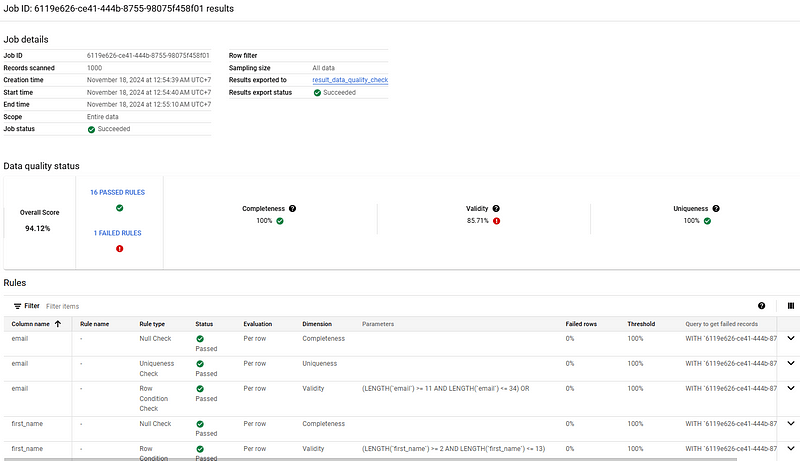View the 1 FAILED RULES link

click(117, 233)
